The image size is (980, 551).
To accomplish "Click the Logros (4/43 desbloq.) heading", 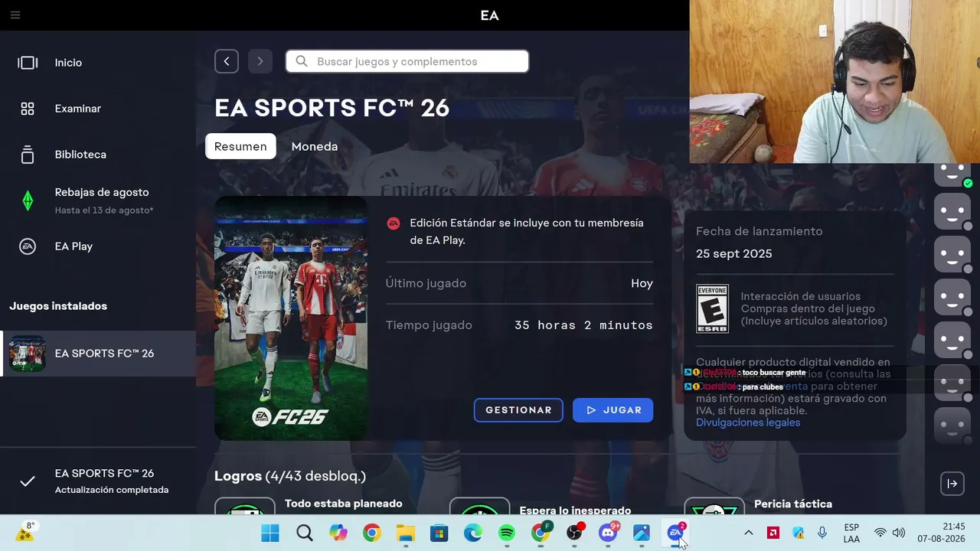I will click(x=290, y=476).
